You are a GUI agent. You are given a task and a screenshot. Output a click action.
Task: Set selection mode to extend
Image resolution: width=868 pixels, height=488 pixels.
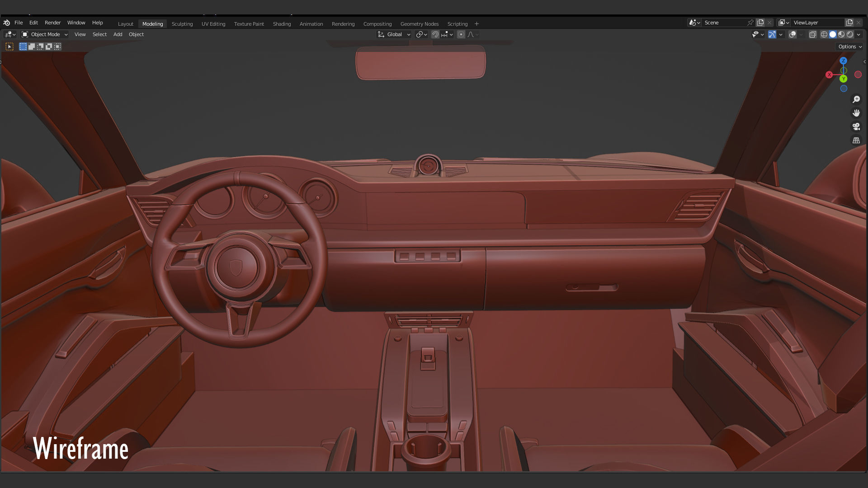point(32,47)
